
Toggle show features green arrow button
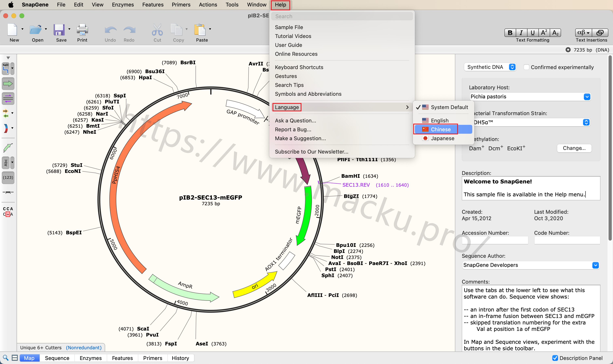pyautogui.click(x=8, y=84)
